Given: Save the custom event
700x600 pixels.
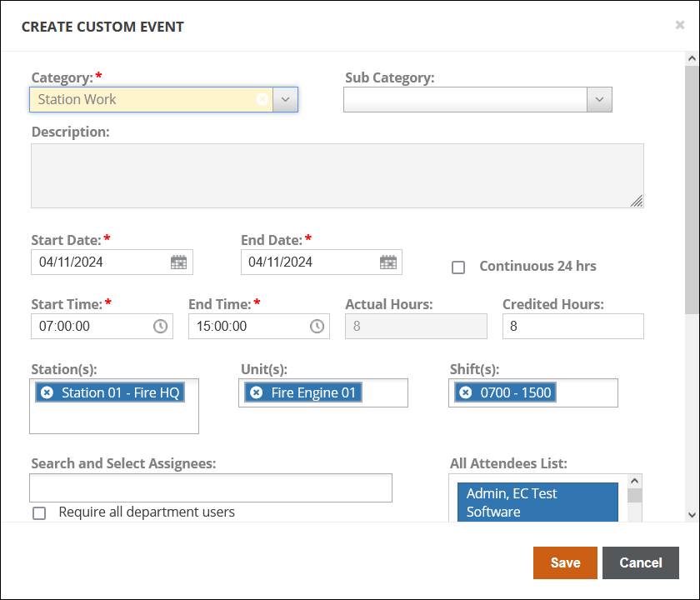Looking at the screenshot, I should tap(565, 562).
